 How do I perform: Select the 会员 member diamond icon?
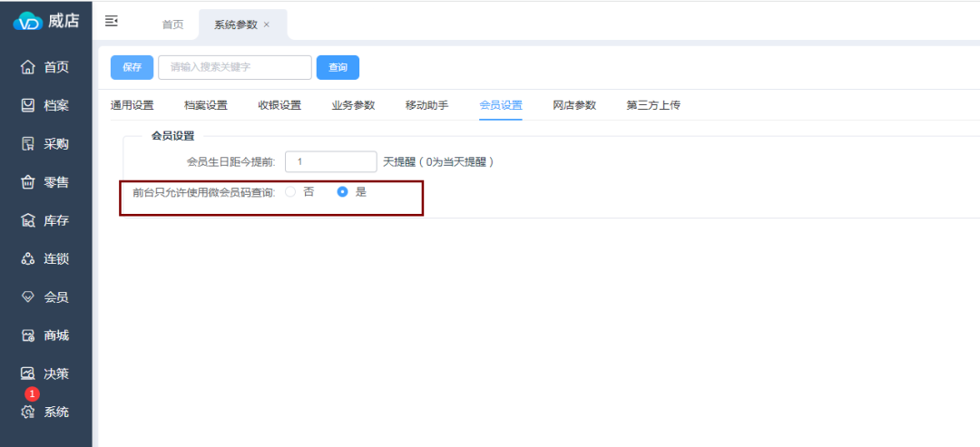pyautogui.click(x=27, y=297)
